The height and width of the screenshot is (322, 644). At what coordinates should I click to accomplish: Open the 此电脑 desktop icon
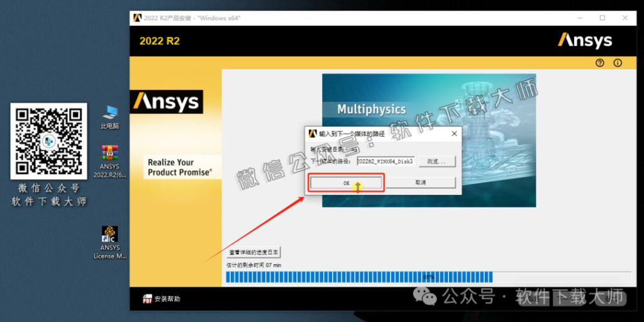[x=109, y=118]
